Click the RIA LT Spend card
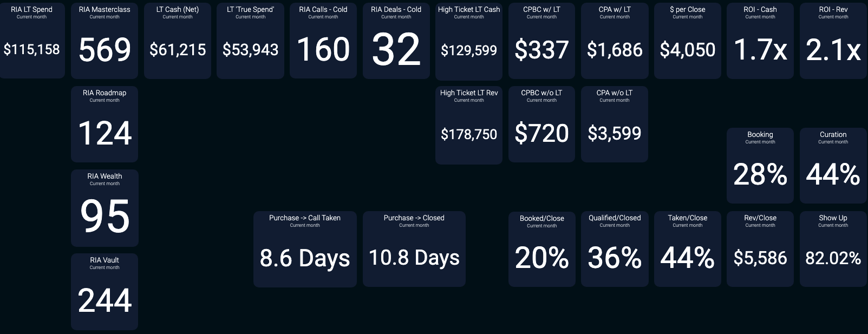The width and height of the screenshot is (868, 334). click(x=32, y=41)
